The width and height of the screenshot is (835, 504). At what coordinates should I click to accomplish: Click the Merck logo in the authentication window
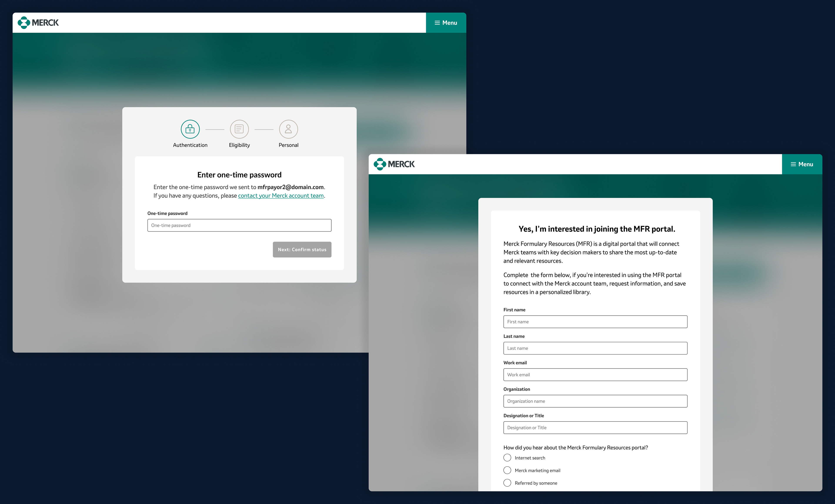tap(38, 23)
